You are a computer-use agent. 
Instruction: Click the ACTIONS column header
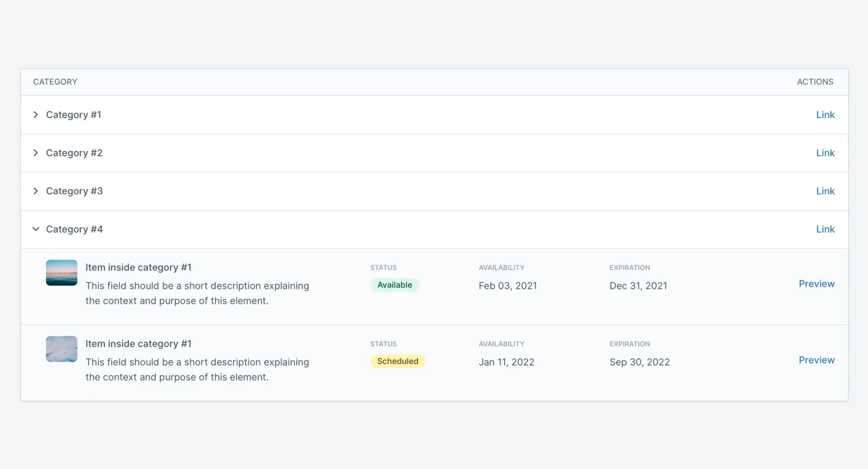tap(815, 82)
